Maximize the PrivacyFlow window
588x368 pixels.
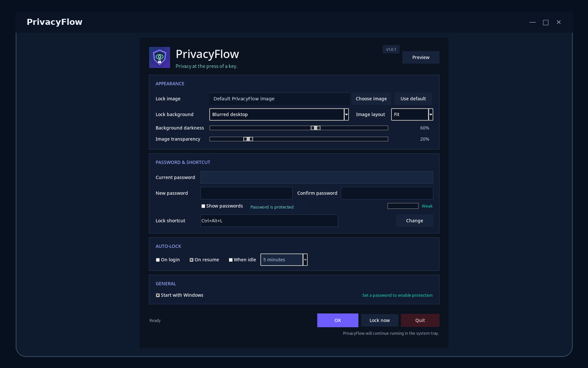tap(546, 22)
